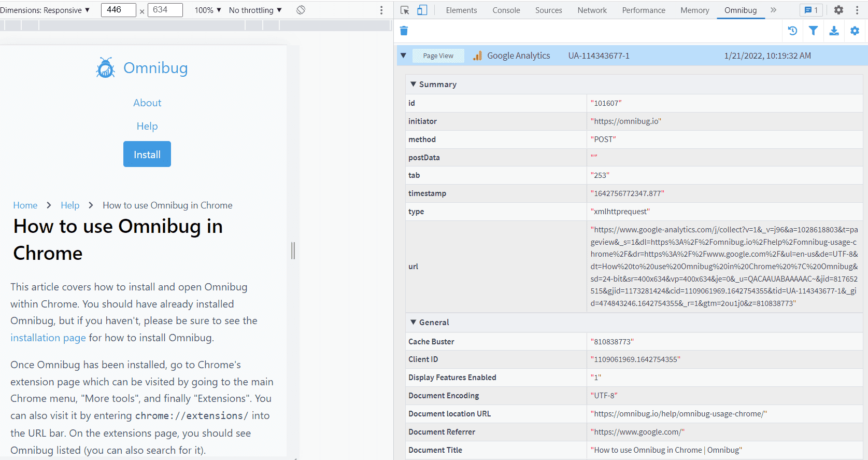Activate the inspect element picker icon
The width and height of the screenshot is (868, 460).
click(405, 10)
